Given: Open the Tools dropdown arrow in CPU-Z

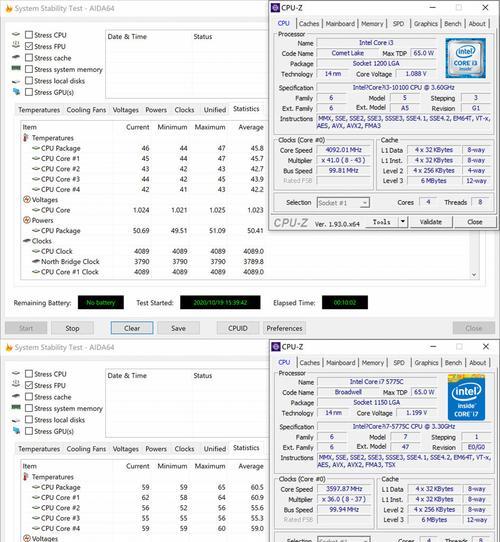Looking at the screenshot, I should click(402, 222).
